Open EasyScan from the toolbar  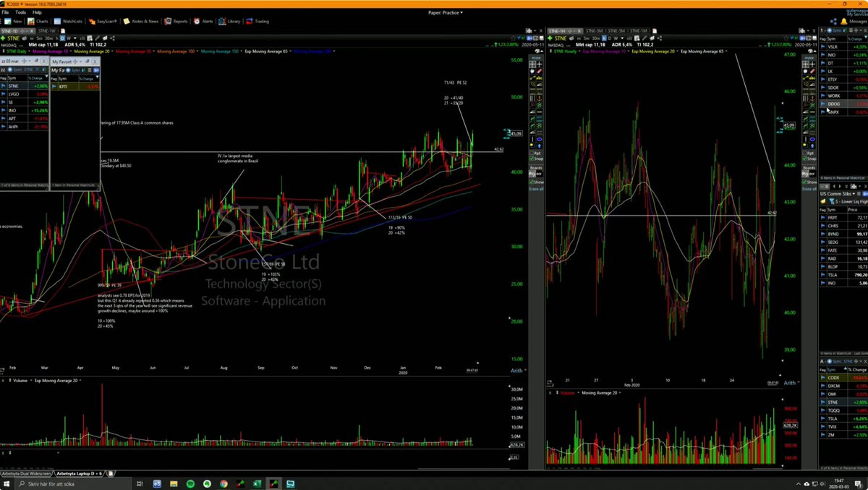[x=103, y=21]
